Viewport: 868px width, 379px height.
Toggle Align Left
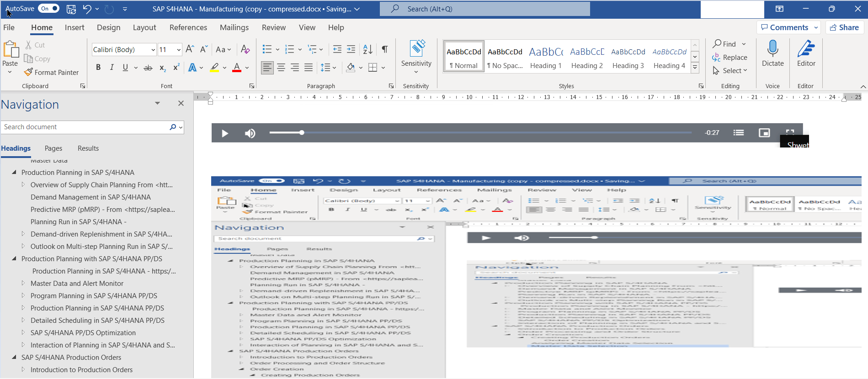[x=267, y=68]
